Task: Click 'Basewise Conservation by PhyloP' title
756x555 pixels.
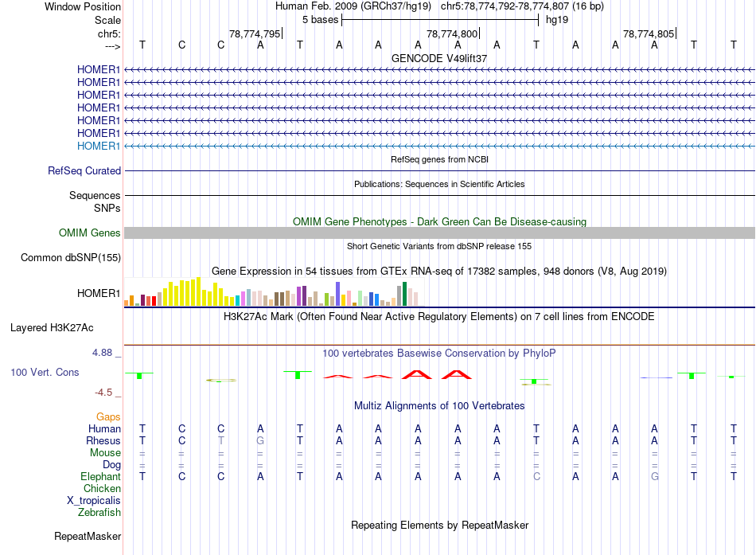Action: pyautogui.click(x=439, y=354)
